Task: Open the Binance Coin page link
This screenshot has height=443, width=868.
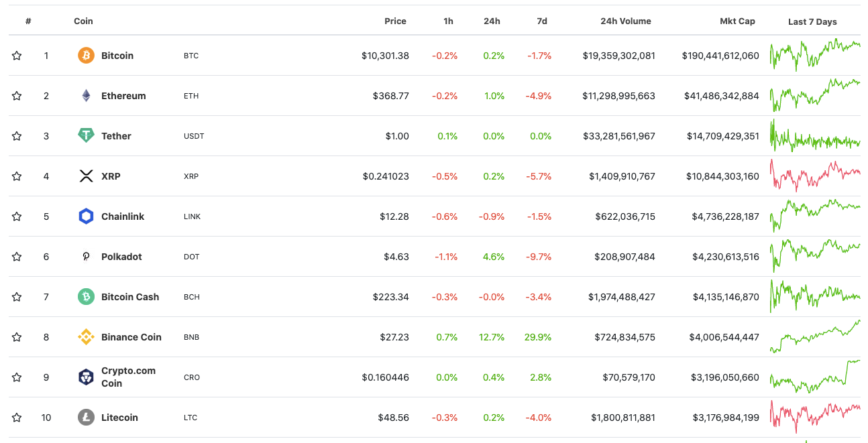Action: pyautogui.click(x=131, y=337)
